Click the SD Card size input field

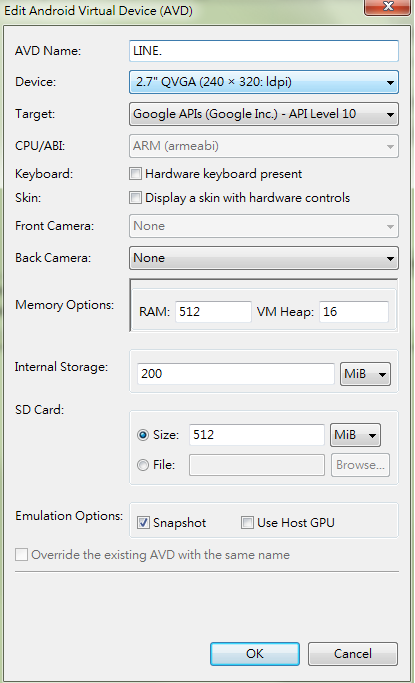tap(257, 435)
